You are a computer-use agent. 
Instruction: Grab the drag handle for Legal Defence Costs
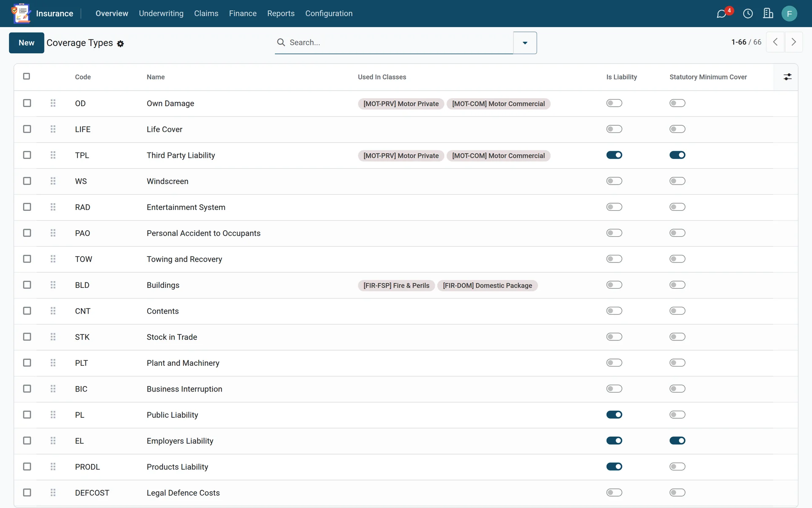[53, 493]
